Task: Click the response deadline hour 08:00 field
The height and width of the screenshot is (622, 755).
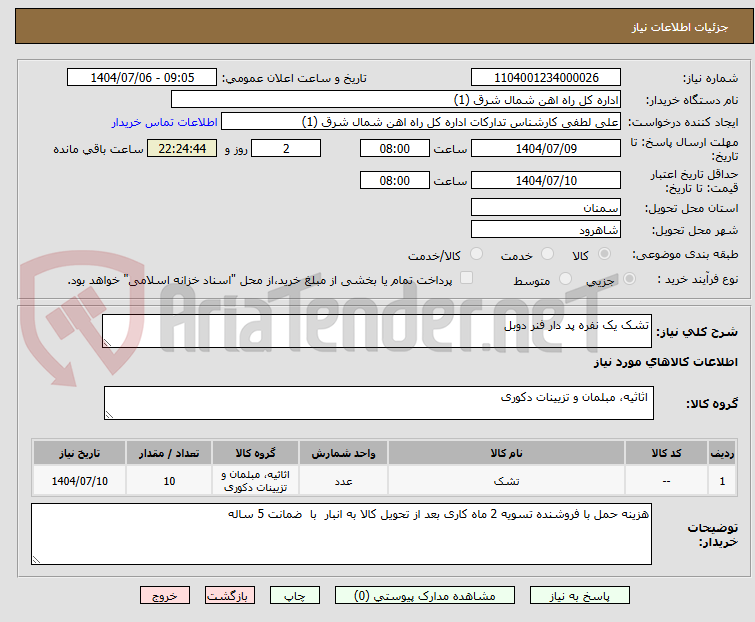Action: (x=395, y=148)
